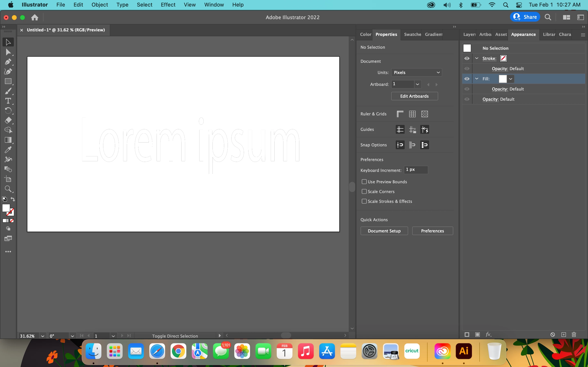Viewport: 588px width, 367px height.
Task: Open the Fill color dropdown arrow
Action: pos(510,79)
